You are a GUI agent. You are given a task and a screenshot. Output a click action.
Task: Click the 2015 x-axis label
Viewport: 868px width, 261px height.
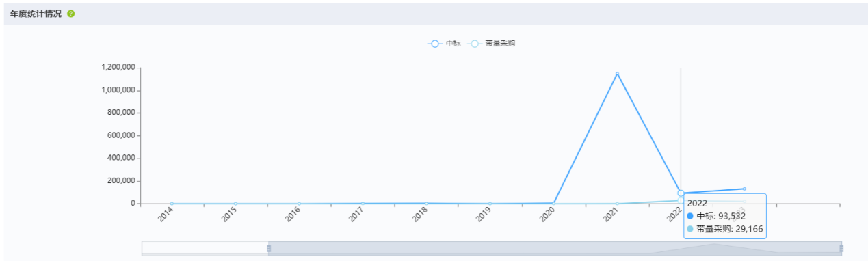tap(229, 215)
